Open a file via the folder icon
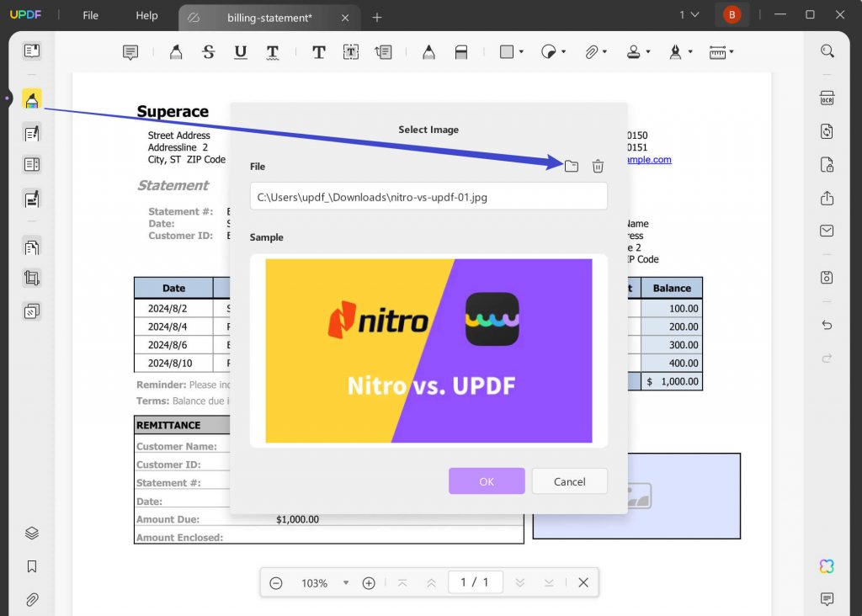Image resolution: width=862 pixels, height=616 pixels. (x=572, y=166)
